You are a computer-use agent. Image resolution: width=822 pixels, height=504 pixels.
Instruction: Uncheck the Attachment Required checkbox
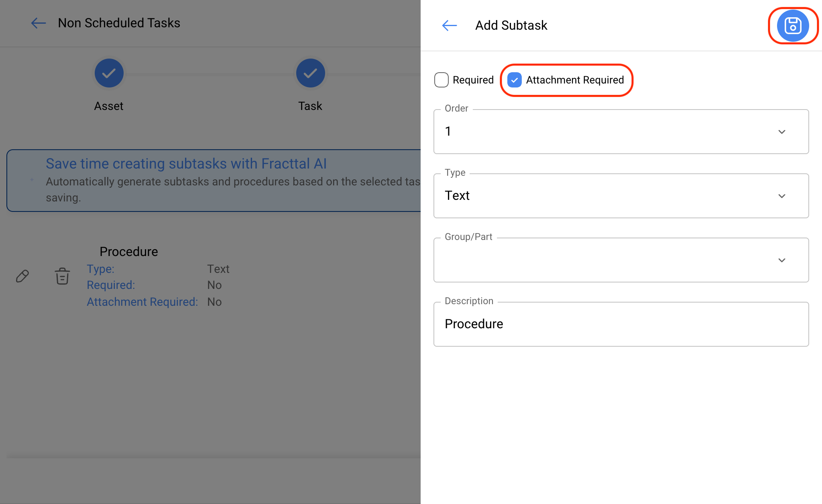(515, 80)
